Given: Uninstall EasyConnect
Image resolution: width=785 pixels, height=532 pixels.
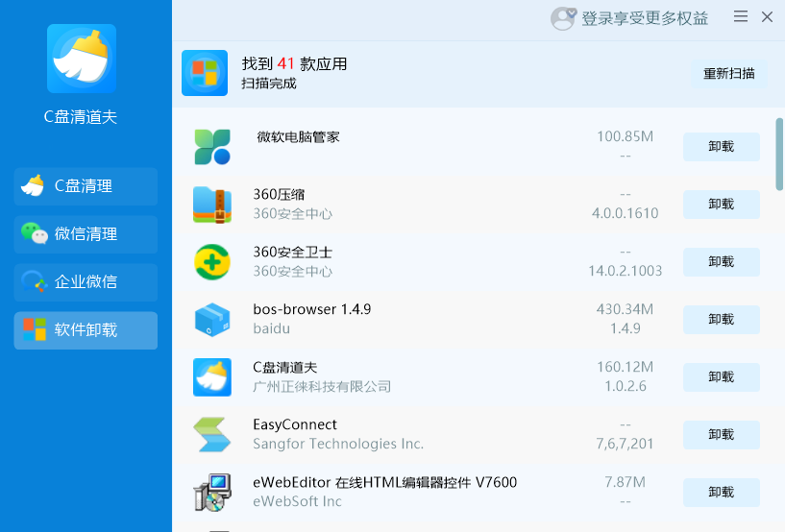Looking at the screenshot, I should (722, 434).
